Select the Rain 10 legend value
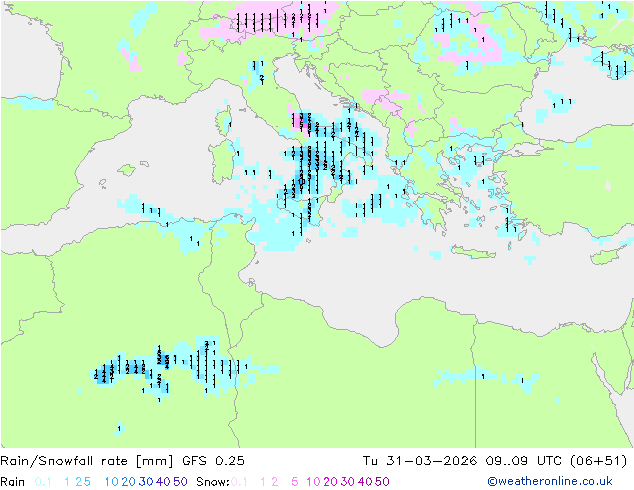Screen dimensions: 634x490 tap(112, 482)
